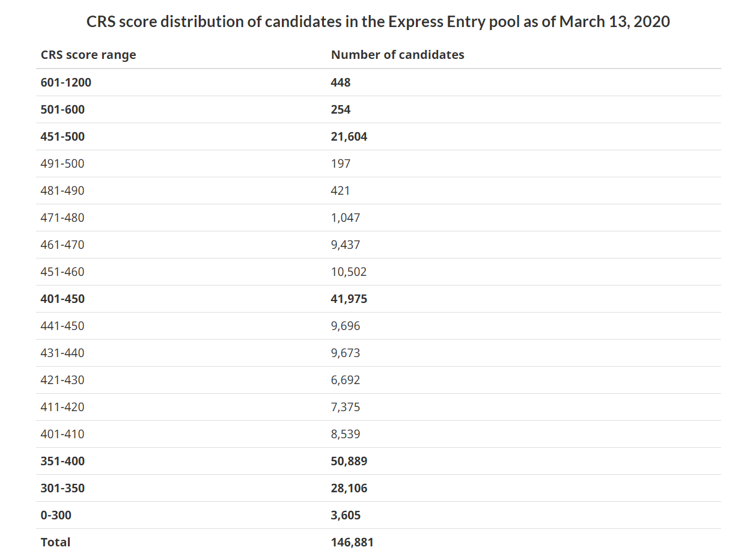Click candidate count 421 for 481-490
The width and height of the screenshot is (756, 559).
340,191
